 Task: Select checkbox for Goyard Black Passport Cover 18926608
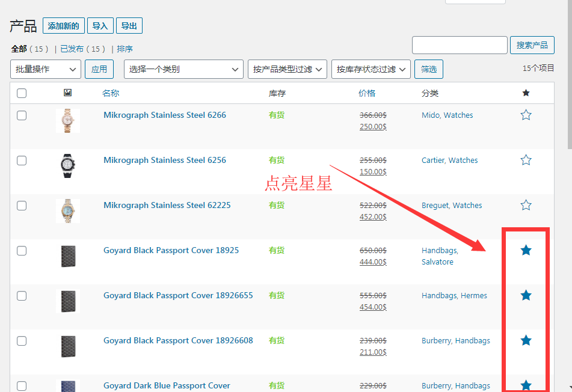22,341
